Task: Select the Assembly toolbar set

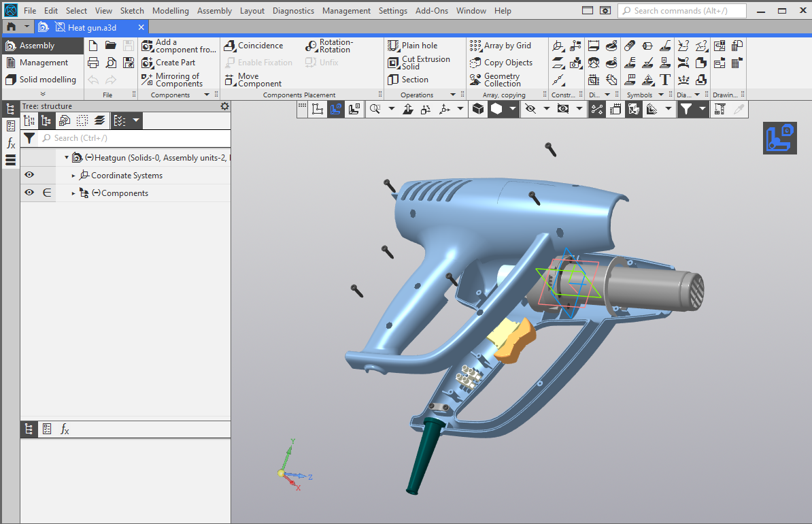Action: click(x=43, y=46)
